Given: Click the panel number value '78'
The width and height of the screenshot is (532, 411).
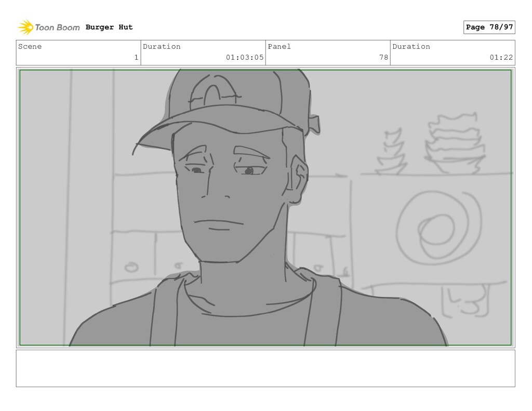Looking at the screenshot, I should (x=383, y=57).
